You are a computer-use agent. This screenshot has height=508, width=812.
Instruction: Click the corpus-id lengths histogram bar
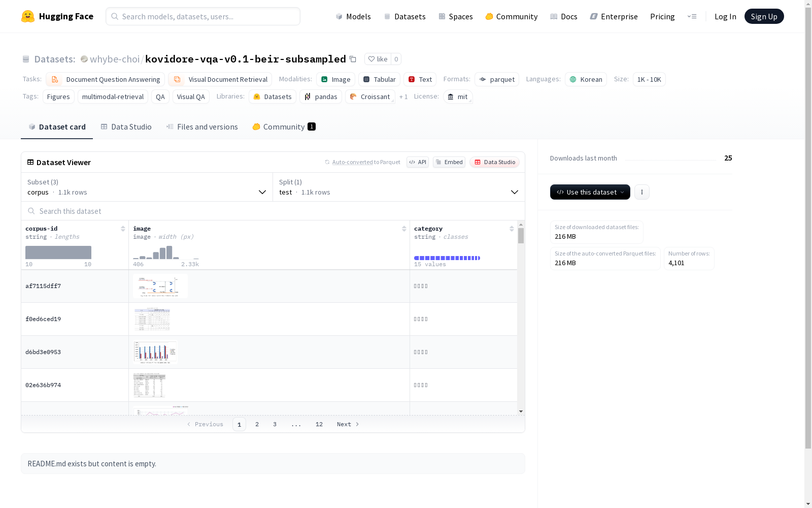pyautogui.click(x=58, y=252)
